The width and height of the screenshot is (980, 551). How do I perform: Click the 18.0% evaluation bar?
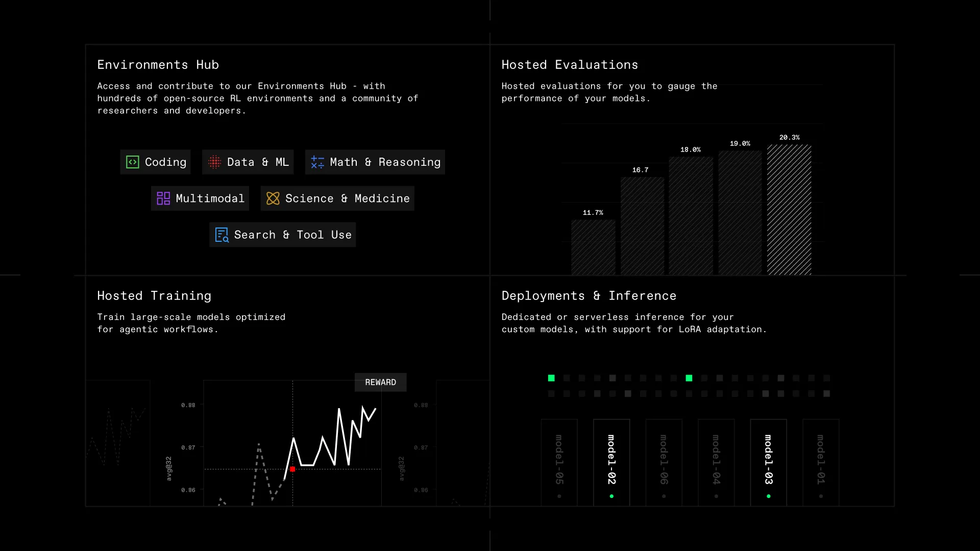691,215
